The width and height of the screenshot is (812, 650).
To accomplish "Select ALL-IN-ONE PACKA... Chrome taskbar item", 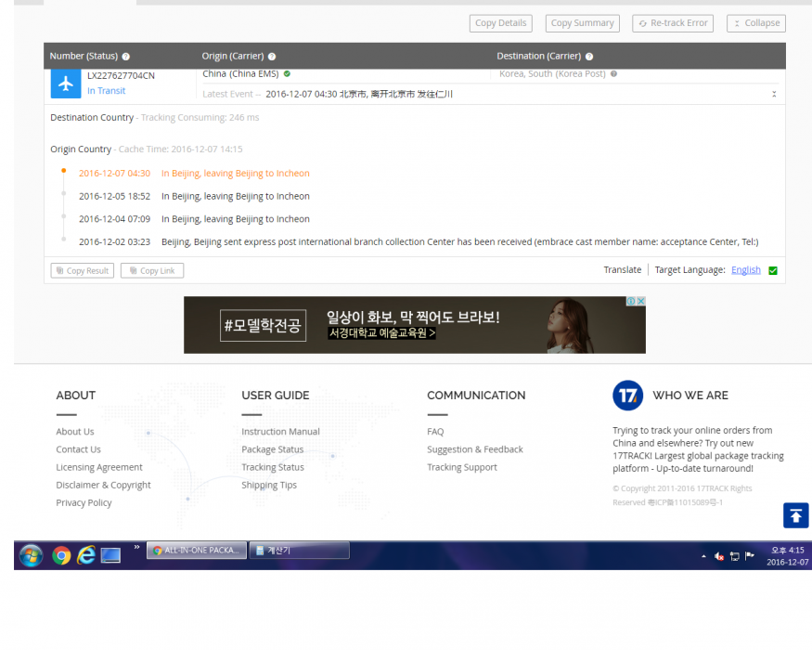I will pos(196,551).
